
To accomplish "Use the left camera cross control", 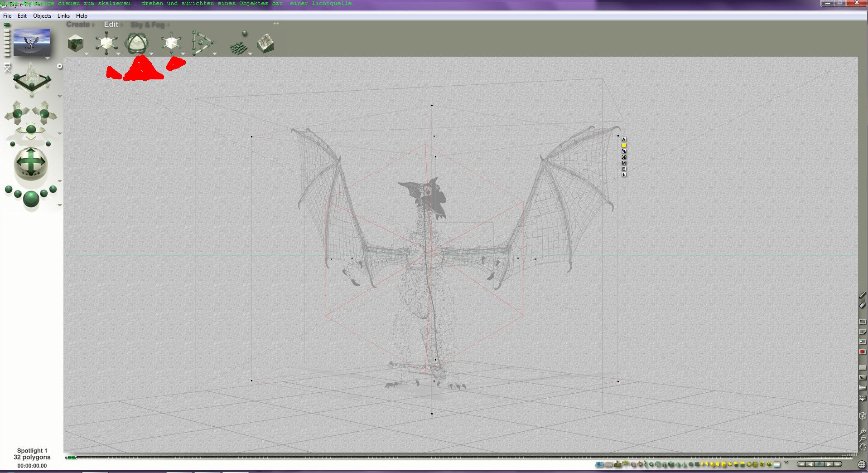I will 17,113.
